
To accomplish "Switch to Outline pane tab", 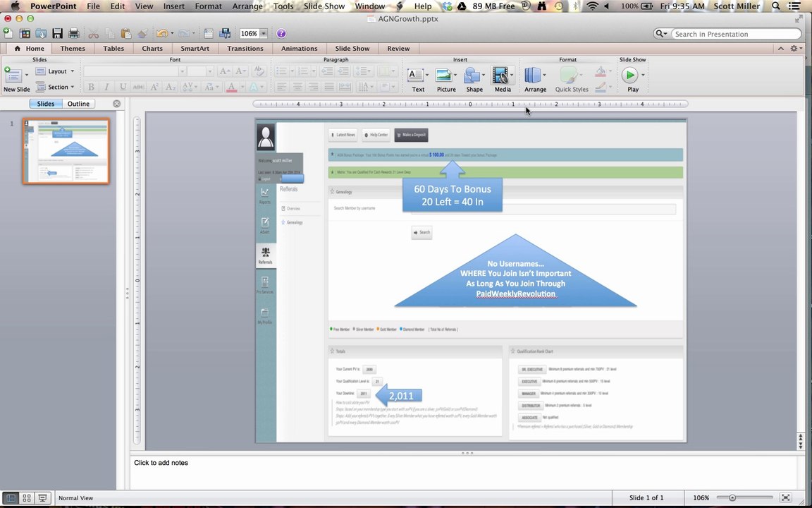I will [x=79, y=104].
